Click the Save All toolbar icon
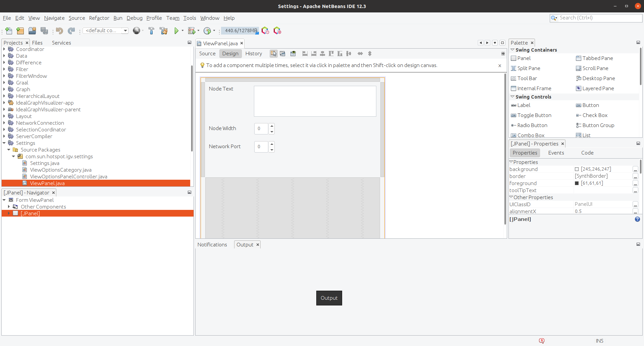 pos(44,31)
